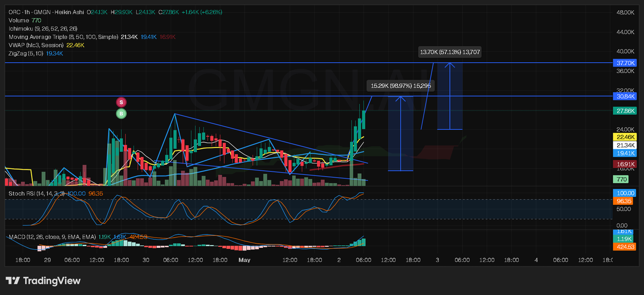Click the yellow 22.46K value in VWAP legend
The width and height of the screenshot is (644, 295).
75,45
